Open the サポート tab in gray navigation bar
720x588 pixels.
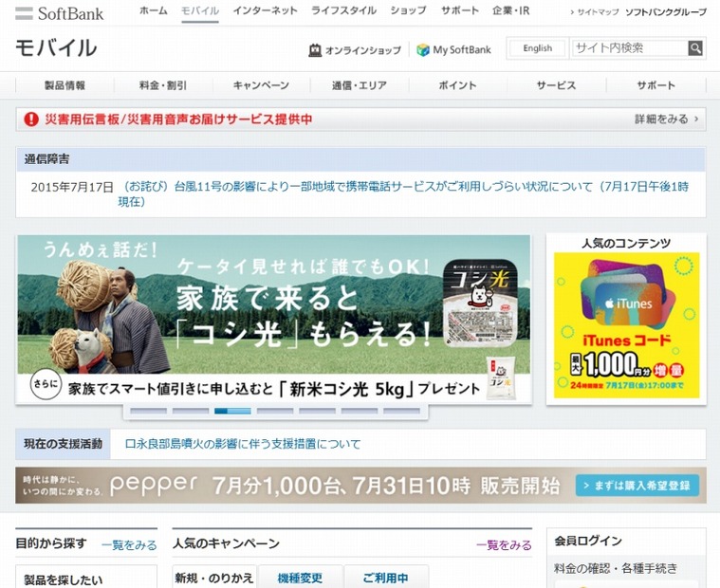[655, 85]
